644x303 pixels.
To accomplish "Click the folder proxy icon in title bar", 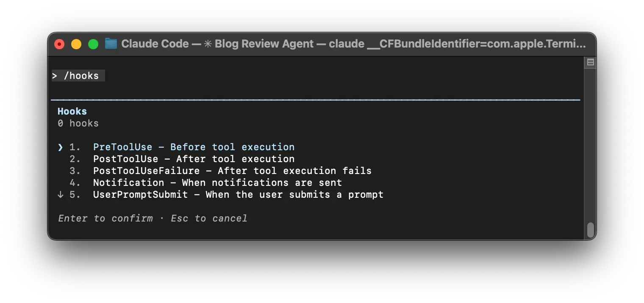I will (111, 44).
